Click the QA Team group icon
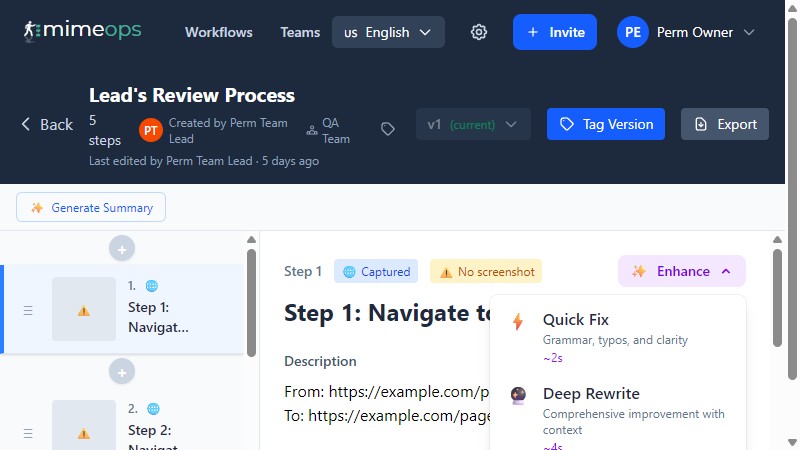Screen dimensions: 800x450 click(312, 131)
